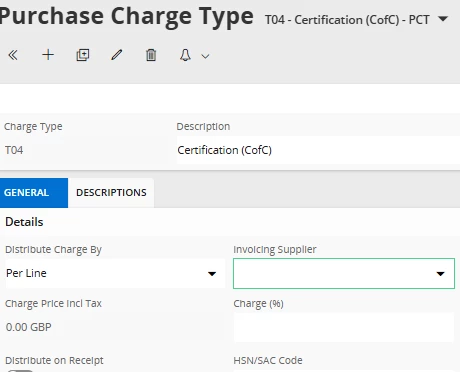
Task: Open the T04 record selector arrow
Action: 443,19
